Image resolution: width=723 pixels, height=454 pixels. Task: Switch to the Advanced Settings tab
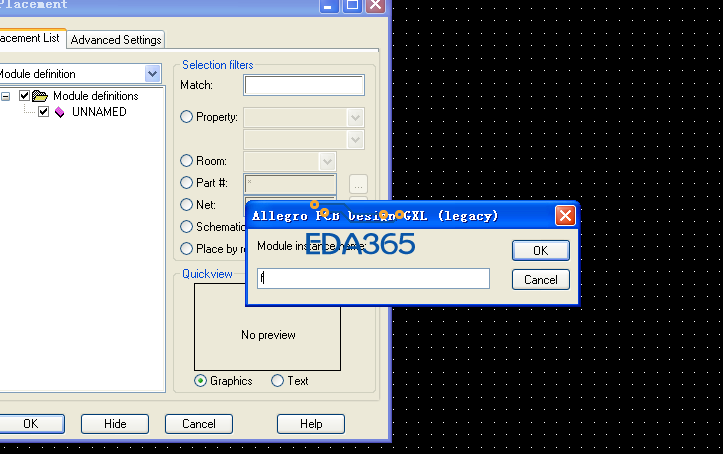[116, 40]
